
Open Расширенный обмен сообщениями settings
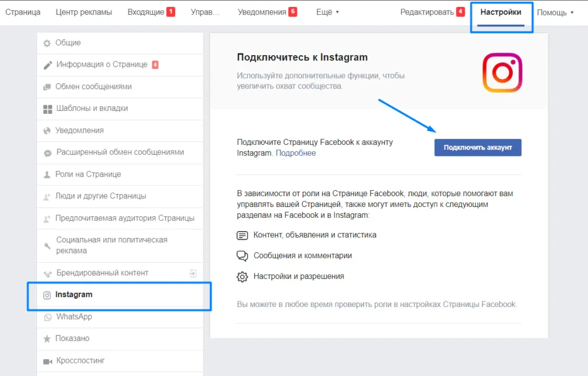[x=120, y=152]
